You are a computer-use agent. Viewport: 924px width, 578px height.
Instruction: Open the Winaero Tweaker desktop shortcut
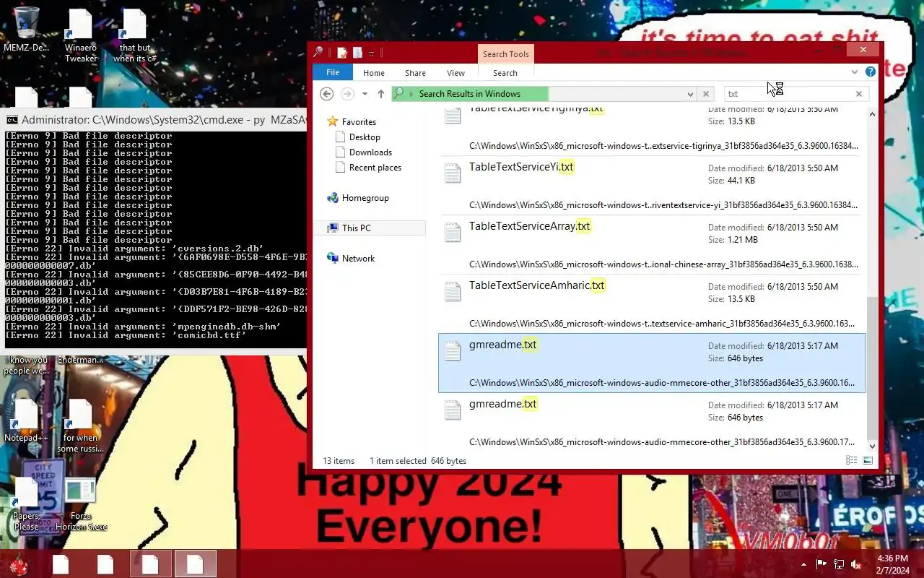80,36
